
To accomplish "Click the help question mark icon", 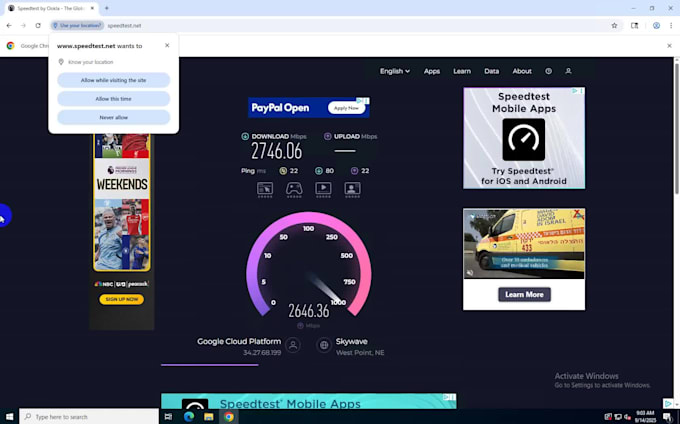I will (549, 71).
